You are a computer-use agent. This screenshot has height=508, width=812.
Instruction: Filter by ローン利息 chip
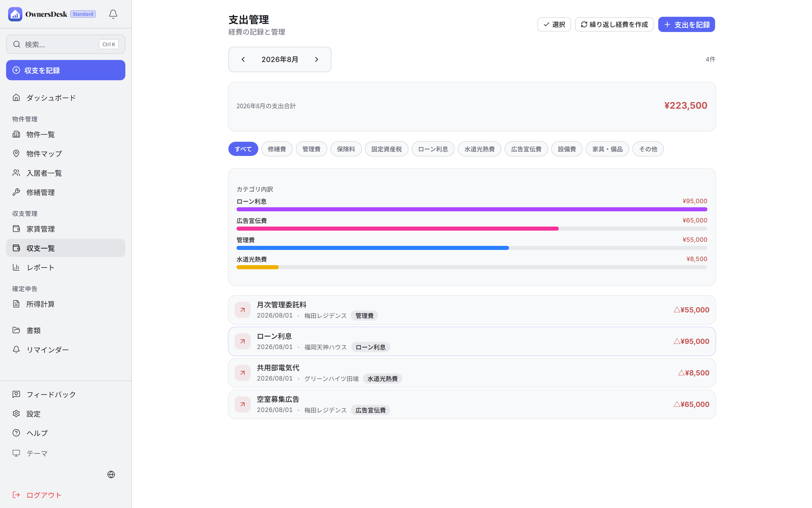point(433,149)
